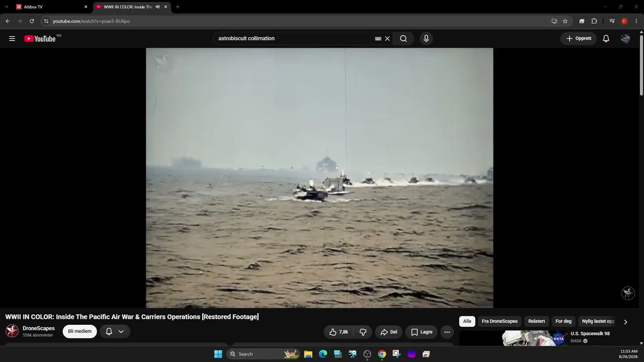Open the YouTube guide hamburger menu
The width and height of the screenshot is (644, 362).
coord(12,39)
